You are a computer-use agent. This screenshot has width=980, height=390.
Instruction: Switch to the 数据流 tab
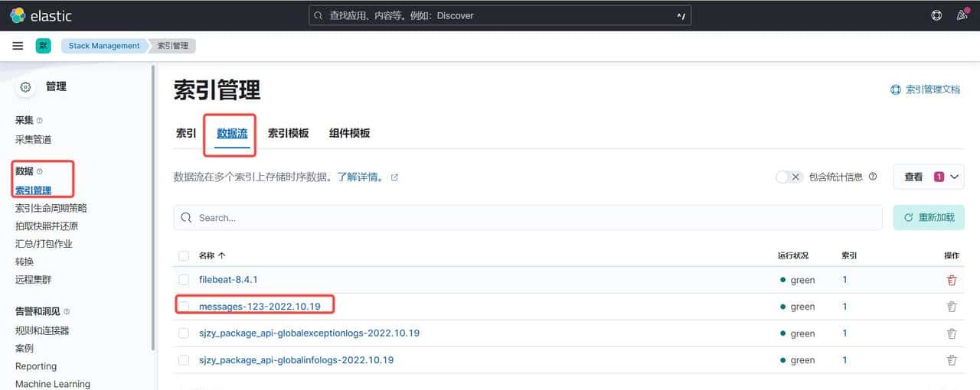click(232, 133)
